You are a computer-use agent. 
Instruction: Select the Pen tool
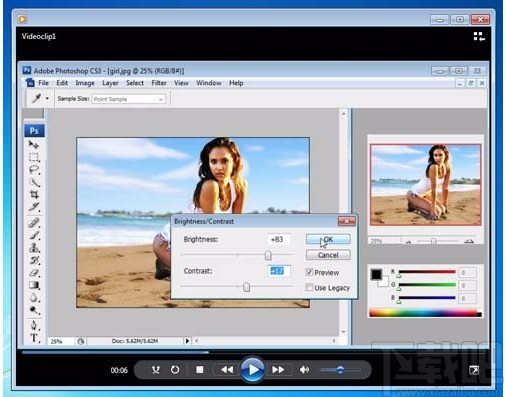click(x=34, y=325)
